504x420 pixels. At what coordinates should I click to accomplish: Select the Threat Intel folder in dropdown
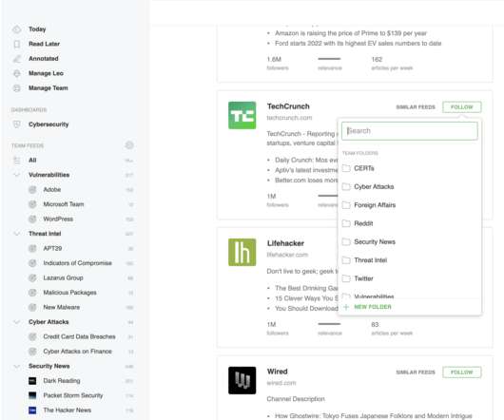click(410, 260)
